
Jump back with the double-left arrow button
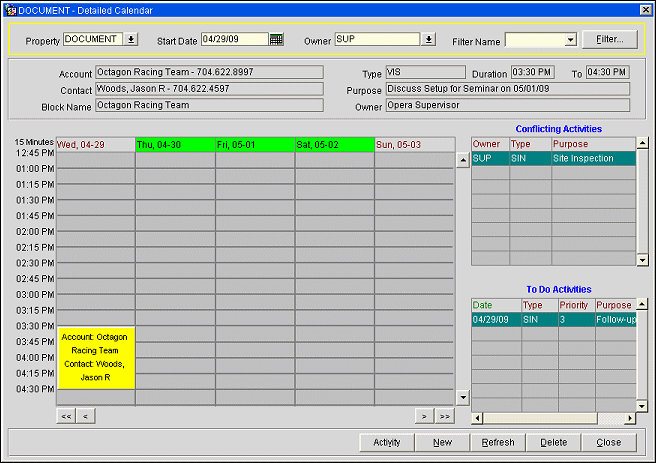(x=65, y=415)
